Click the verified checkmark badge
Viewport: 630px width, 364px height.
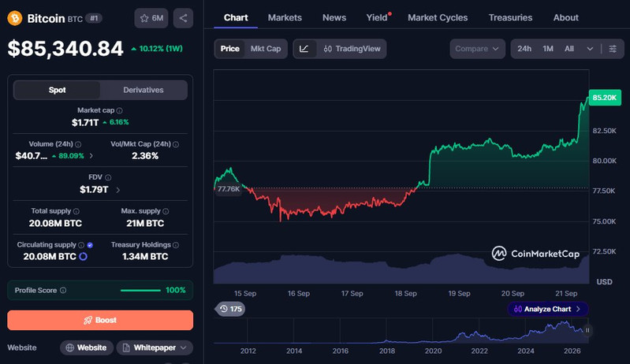[x=90, y=245]
